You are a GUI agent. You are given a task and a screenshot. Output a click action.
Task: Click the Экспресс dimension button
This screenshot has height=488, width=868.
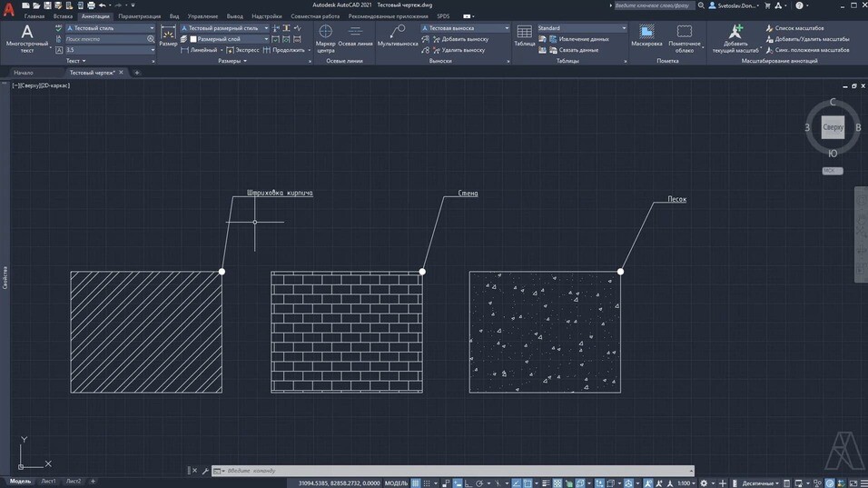(242, 50)
